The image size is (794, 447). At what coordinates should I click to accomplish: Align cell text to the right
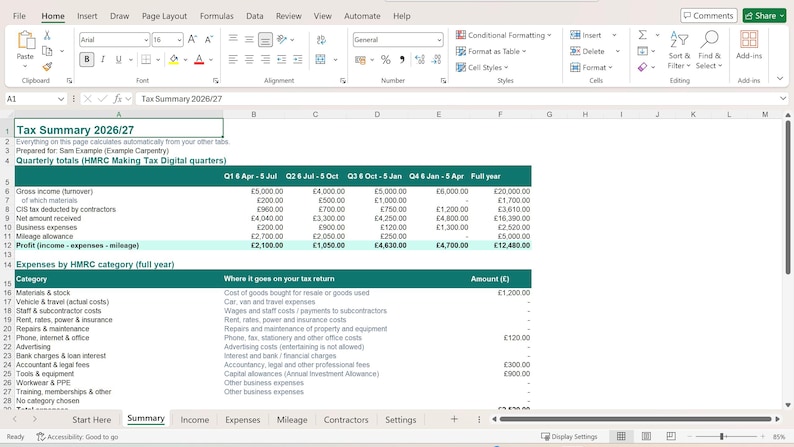click(x=265, y=60)
